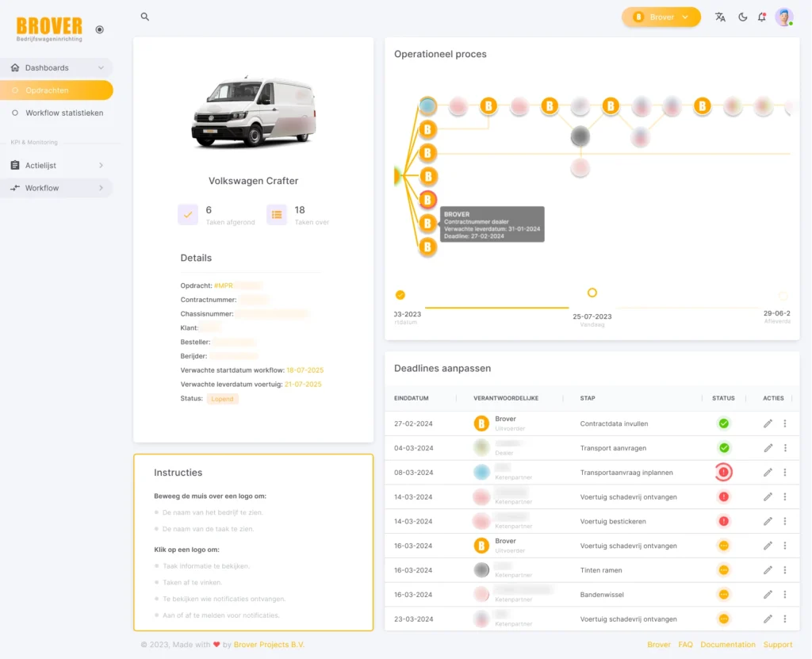Expand the Workflow sidebar menu
812x659 pixels.
[56, 188]
